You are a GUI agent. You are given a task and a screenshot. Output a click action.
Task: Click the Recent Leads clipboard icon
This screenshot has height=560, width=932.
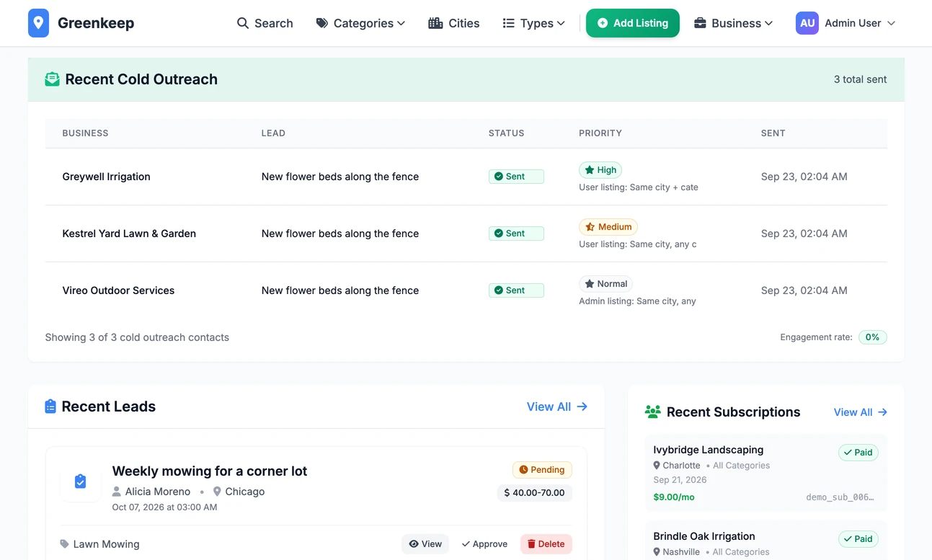[x=50, y=406]
